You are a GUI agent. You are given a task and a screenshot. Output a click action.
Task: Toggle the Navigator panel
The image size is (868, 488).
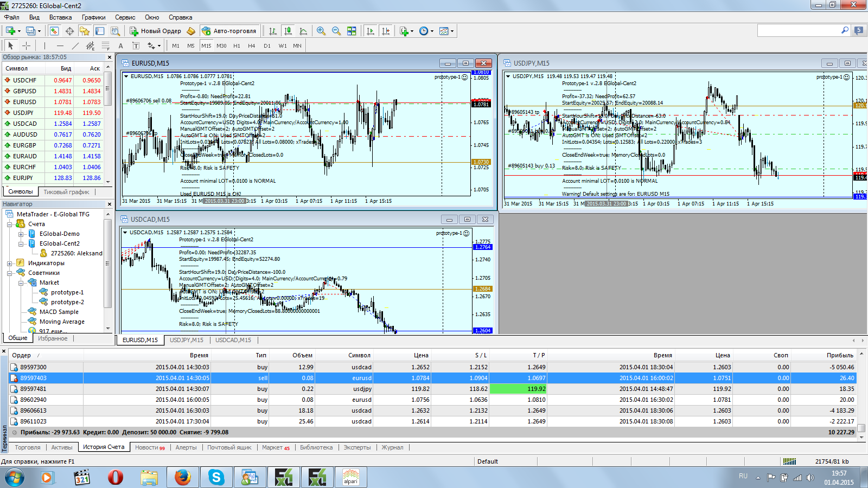(x=84, y=31)
